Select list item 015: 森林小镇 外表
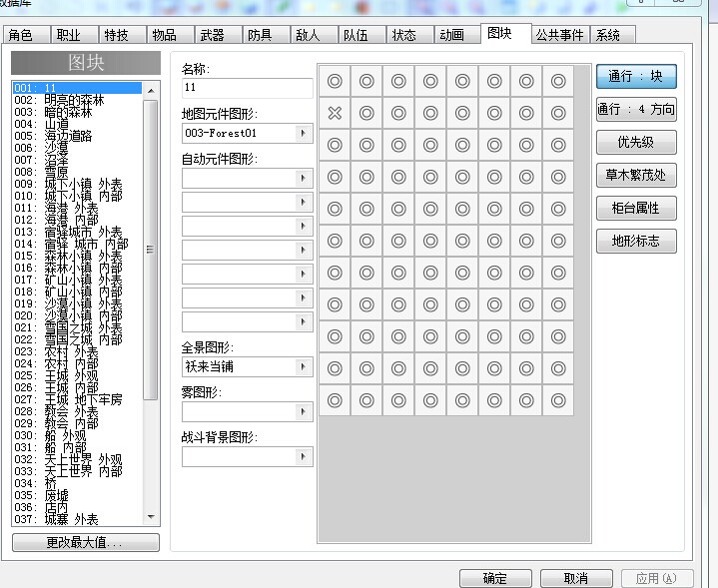718x588 pixels. tap(77, 256)
